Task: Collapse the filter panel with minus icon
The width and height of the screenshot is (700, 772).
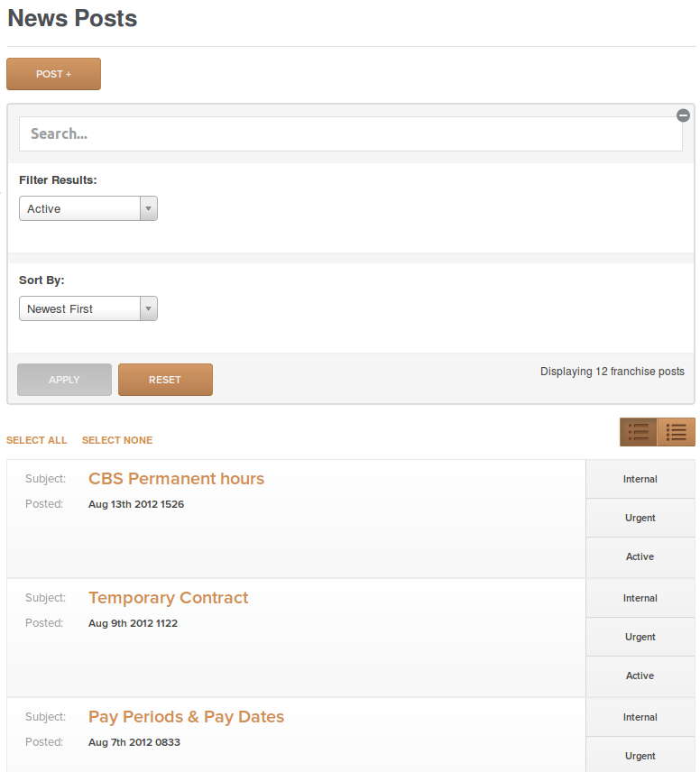Action: 683,115
